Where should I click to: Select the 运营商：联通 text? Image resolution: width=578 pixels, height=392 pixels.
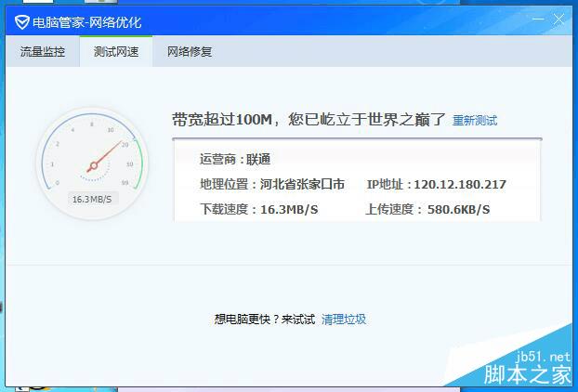click(235, 159)
